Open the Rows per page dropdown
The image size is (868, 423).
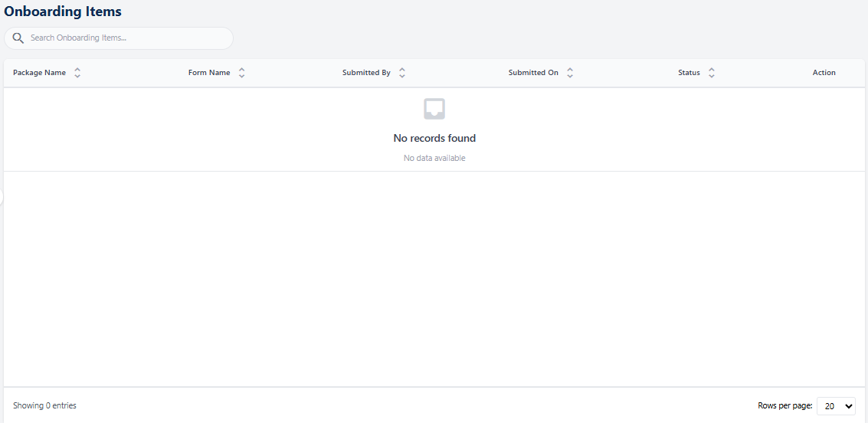click(x=837, y=406)
